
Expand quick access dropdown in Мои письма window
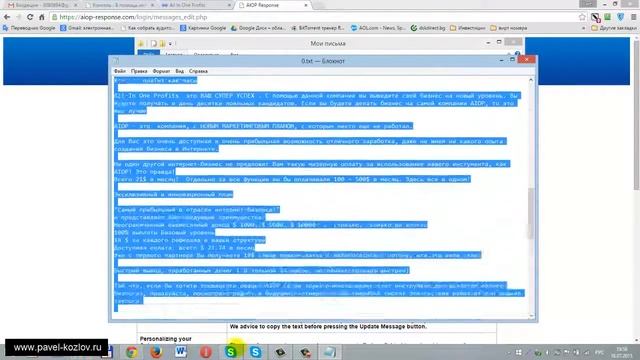(x=170, y=43)
